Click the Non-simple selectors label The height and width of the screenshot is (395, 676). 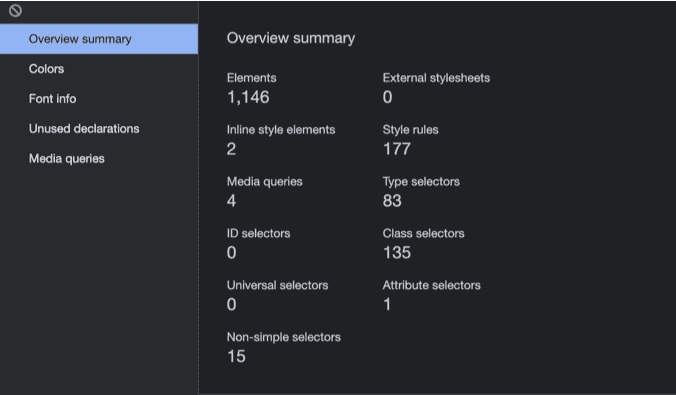pos(284,337)
